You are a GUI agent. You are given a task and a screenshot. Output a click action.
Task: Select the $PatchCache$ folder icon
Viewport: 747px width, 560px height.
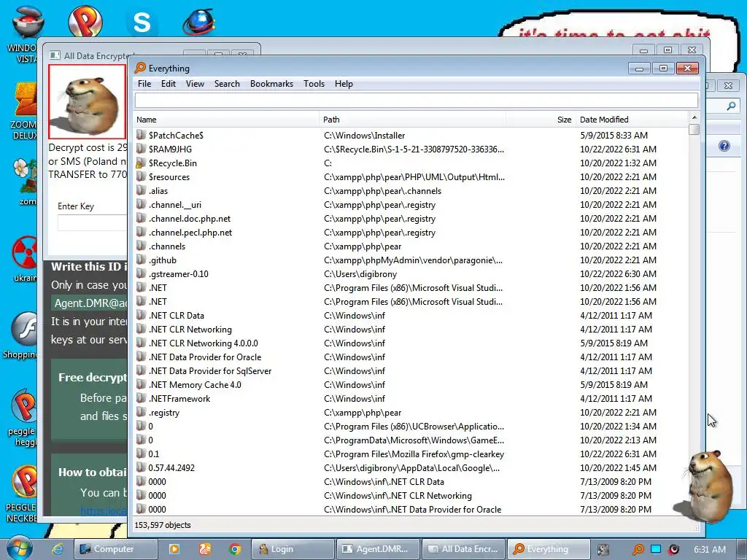tap(141, 135)
